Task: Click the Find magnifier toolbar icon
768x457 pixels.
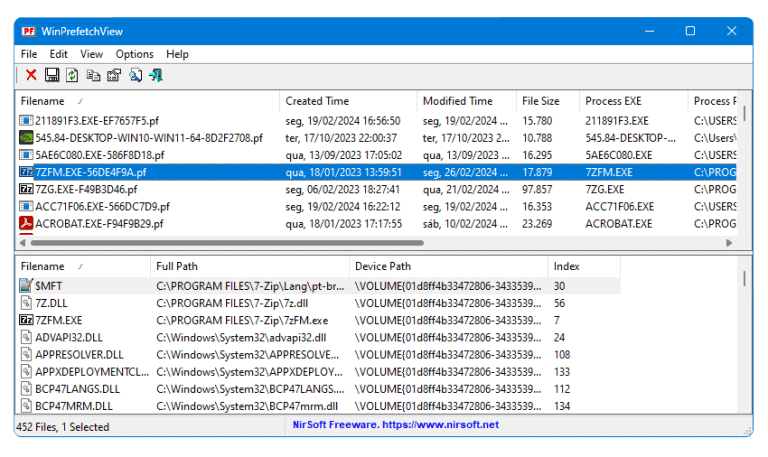Action: tap(135, 75)
